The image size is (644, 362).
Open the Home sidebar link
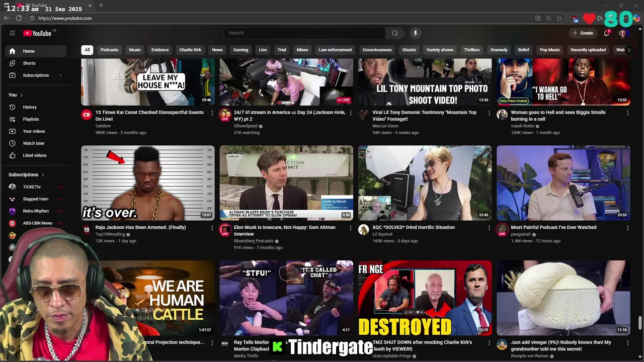coord(35,51)
